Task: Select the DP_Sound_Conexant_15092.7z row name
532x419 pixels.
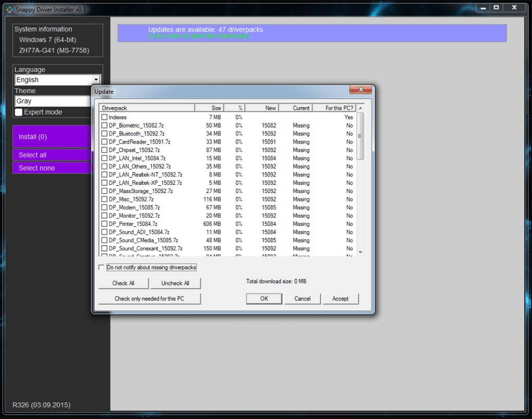Action: pos(145,248)
